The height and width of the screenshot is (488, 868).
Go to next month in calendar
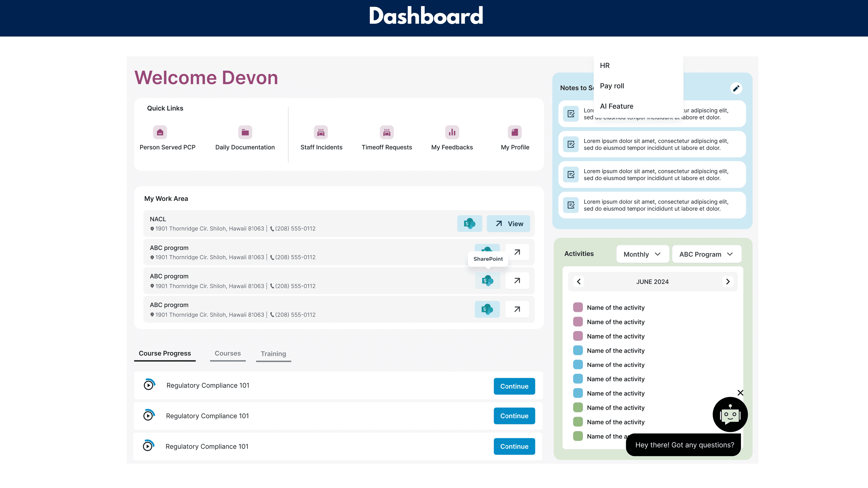(728, 282)
